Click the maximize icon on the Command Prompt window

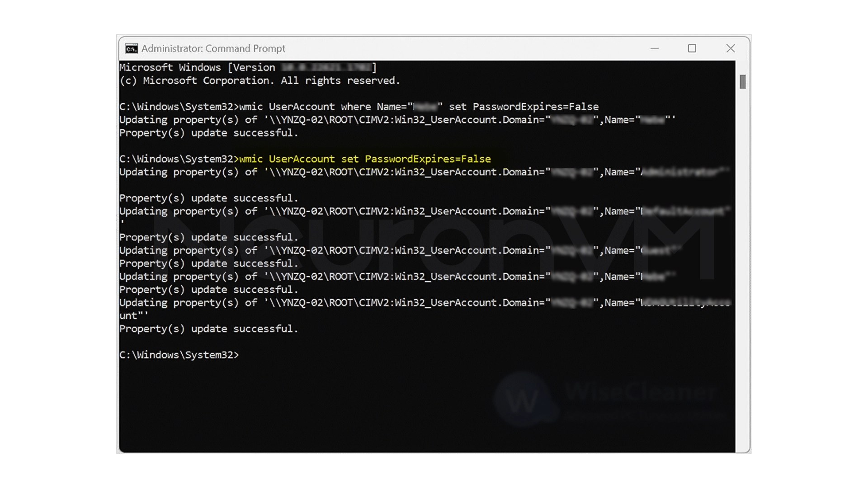pyautogui.click(x=692, y=48)
